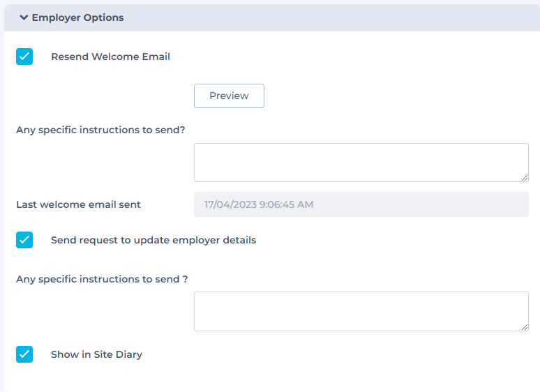Click the Show in Site Diary label

(x=96, y=354)
